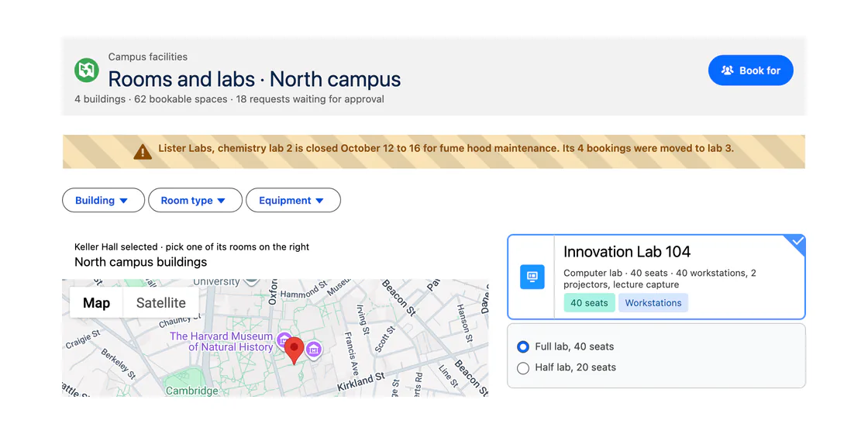Image resolution: width=868 pixels, height=434 pixels.
Task: Click the Keller Hall selected hint text
Action: click(x=191, y=247)
